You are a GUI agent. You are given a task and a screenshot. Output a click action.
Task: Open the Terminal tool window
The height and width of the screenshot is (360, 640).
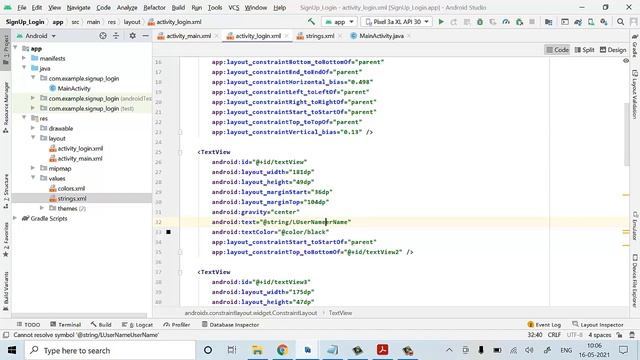[65, 324]
